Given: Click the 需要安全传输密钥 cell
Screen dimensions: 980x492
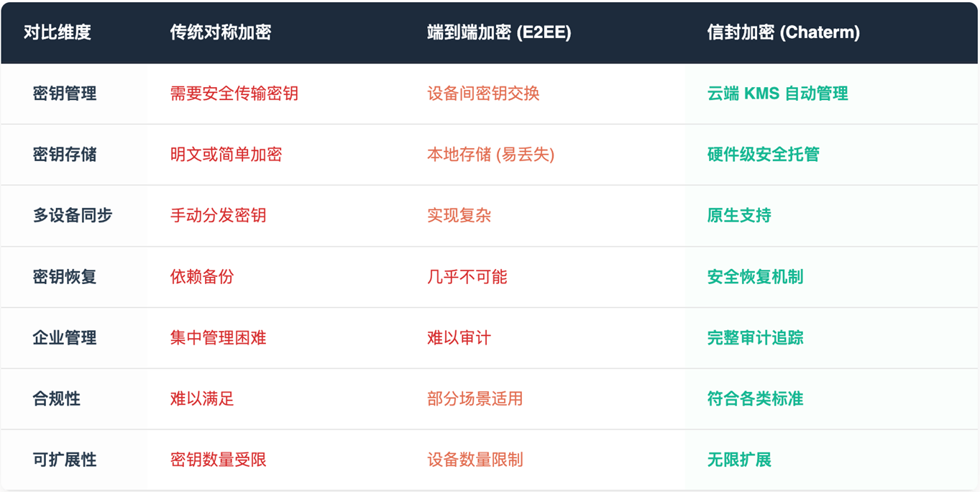Looking at the screenshot, I should [234, 94].
